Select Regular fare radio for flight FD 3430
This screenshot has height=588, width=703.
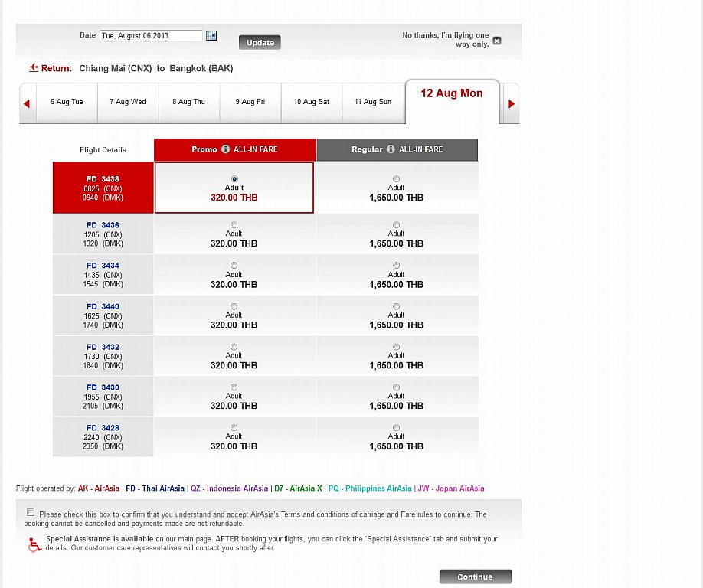[397, 387]
